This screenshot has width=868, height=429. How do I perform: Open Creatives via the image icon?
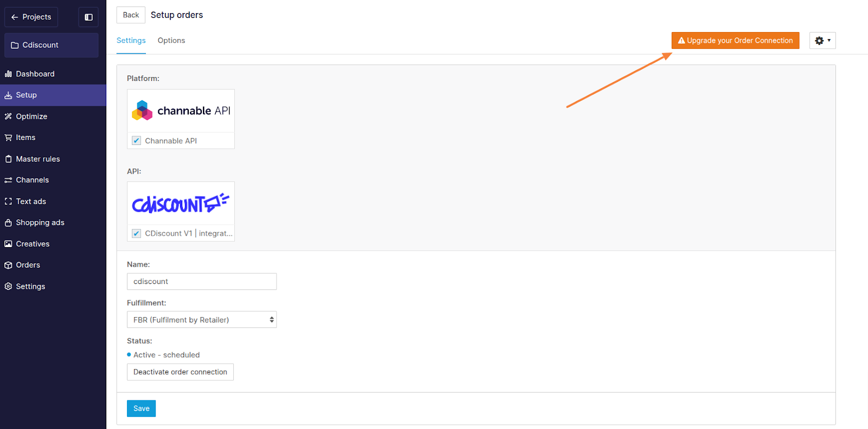click(x=8, y=244)
